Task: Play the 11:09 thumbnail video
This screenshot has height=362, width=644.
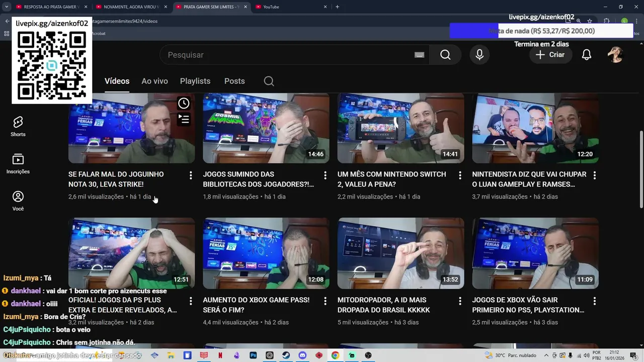Action: [535, 253]
